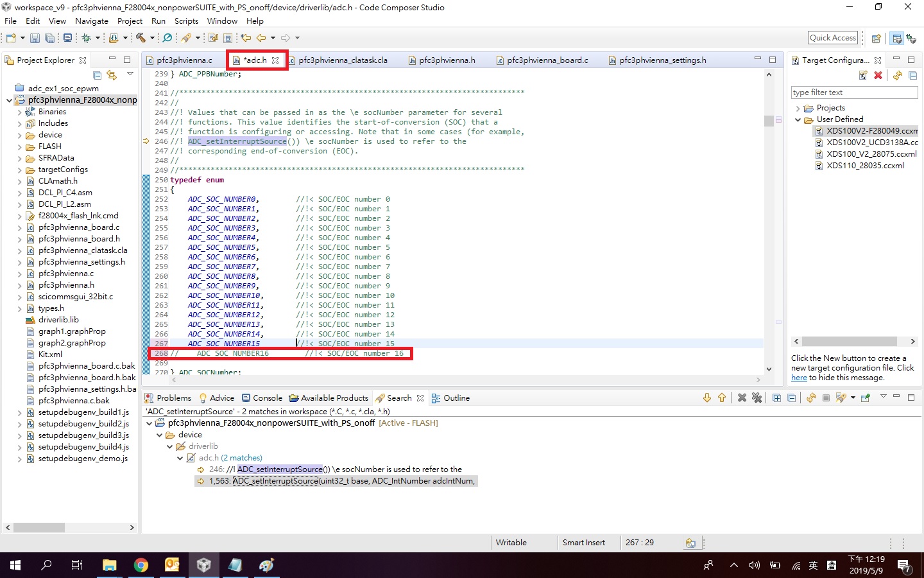Viewport: 924px width, 578px height.
Task: Select XDS110_28035.ccxml target file
Action: (859, 166)
